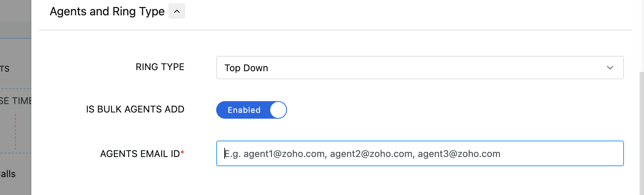644x195 pixels.
Task: Disable the Is Bulk Agents Add toggle
Action: [251, 110]
